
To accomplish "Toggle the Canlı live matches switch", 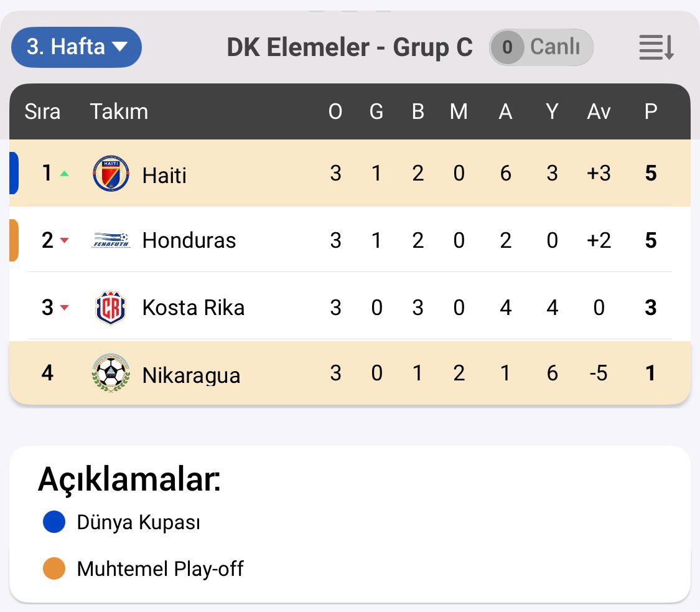I will (541, 47).
